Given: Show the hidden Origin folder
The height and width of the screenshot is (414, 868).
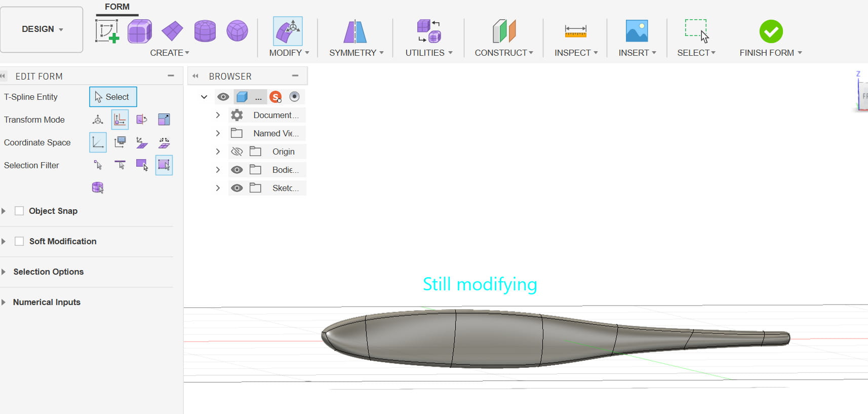Looking at the screenshot, I should tap(236, 152).
